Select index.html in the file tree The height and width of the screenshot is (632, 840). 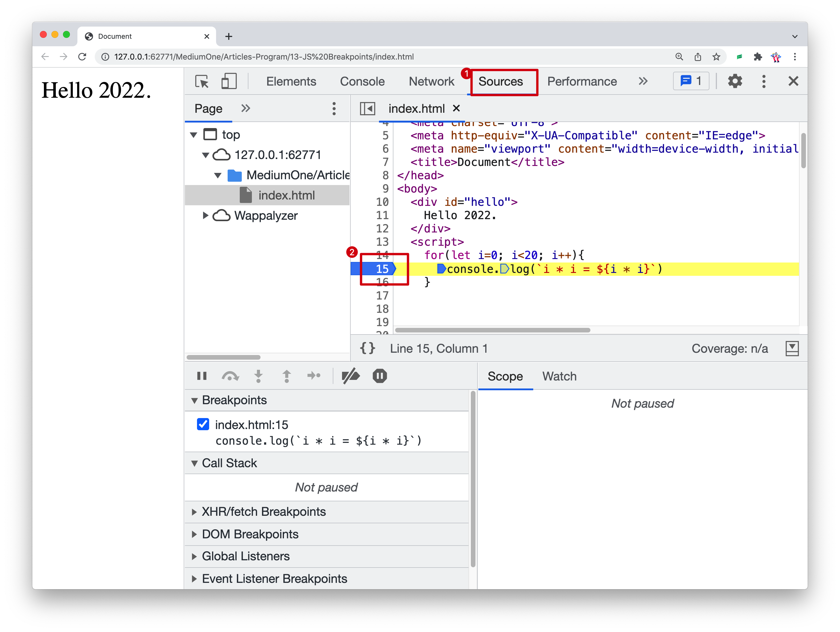point(286,195)
